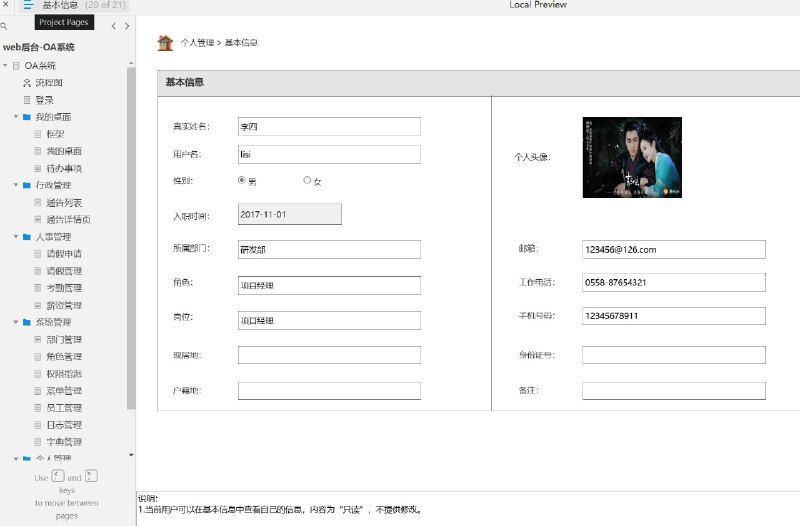This screenshot has height=526, width=800.
Task: Click the 所属部门 field showing 研发部
Action: [329, 249]
